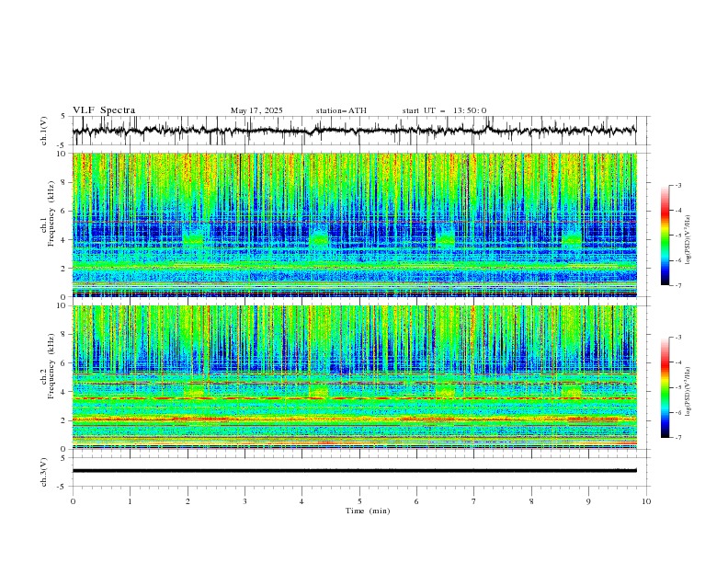The image size is (728, 563).
Task: Select the ch.2 colorbar 'log(PSD)(V²/Hz)' label
Action: tap(688, 392)
